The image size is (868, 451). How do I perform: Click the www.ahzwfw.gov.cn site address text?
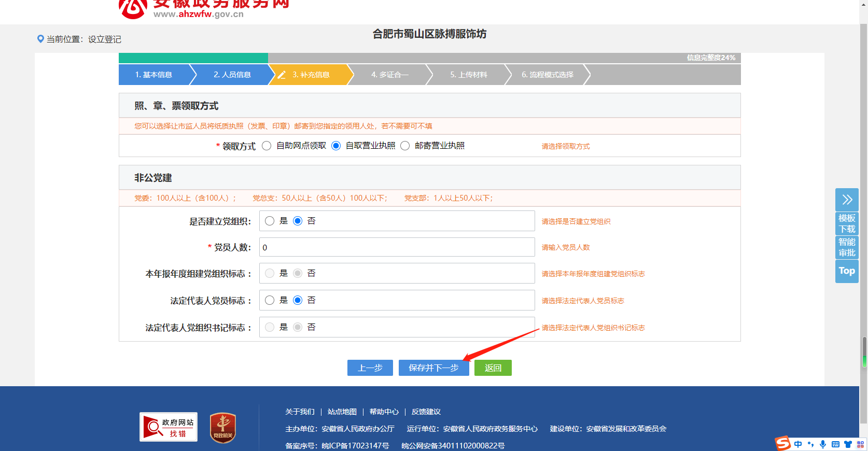tap(199, 15)
